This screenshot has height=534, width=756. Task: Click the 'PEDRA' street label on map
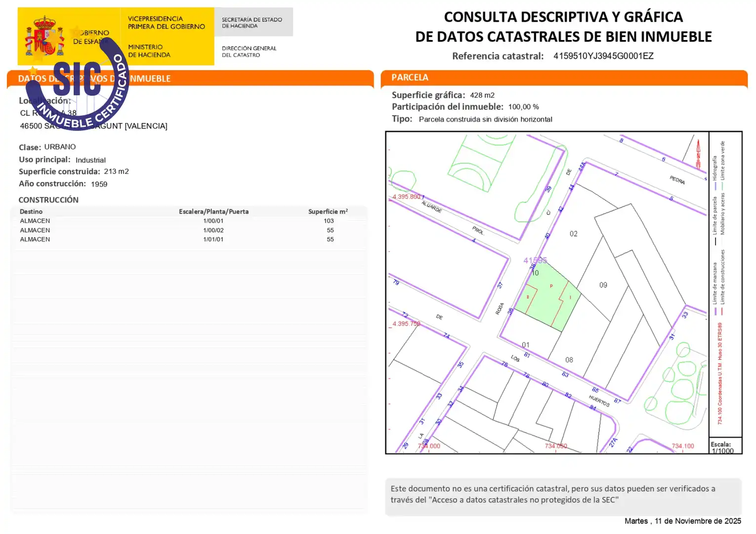(x=677, y=180)
